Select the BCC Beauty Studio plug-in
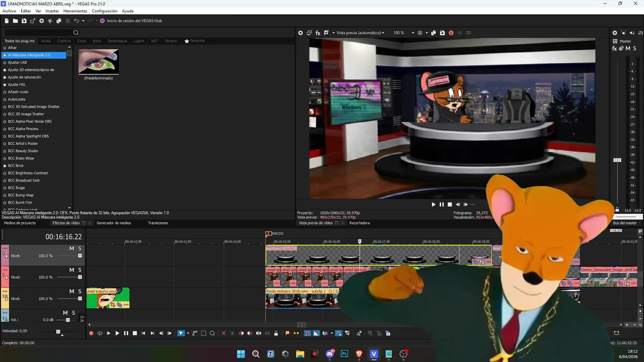 pyautogui.click(x=23, y=151)
